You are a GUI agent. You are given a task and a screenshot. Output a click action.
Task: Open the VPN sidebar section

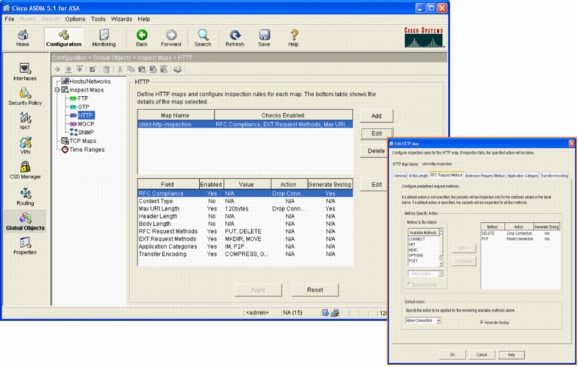pos(25,146)
